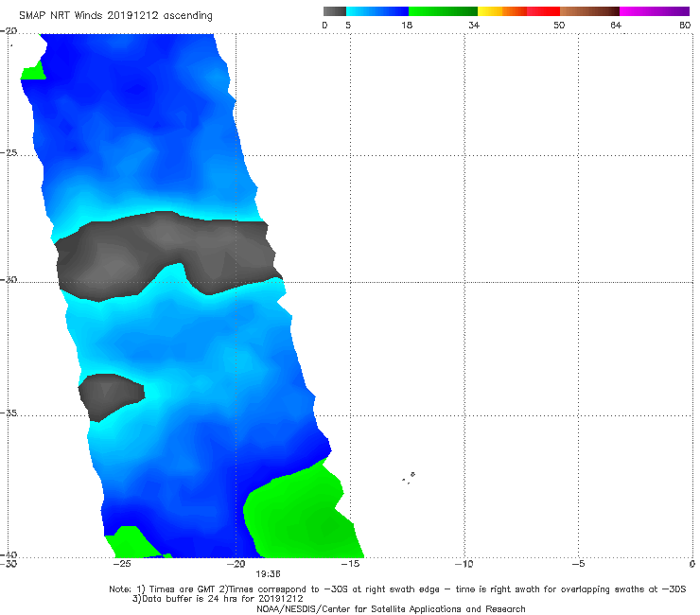Screen dimensions: 700x615
Task: Click the title "SMAP NRT Winds 20191212 ascending"
Action: (x=115, y=15)
